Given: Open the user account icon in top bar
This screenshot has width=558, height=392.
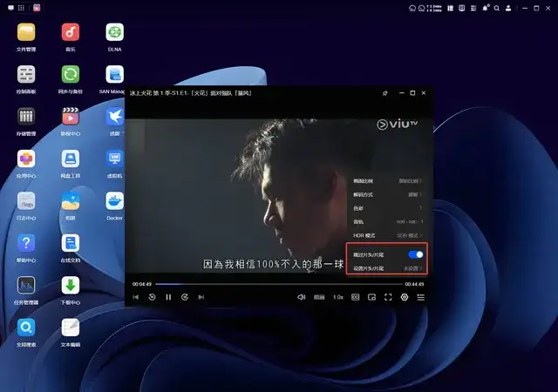Looking at the screenshot, I should click(x=508, y=8).
